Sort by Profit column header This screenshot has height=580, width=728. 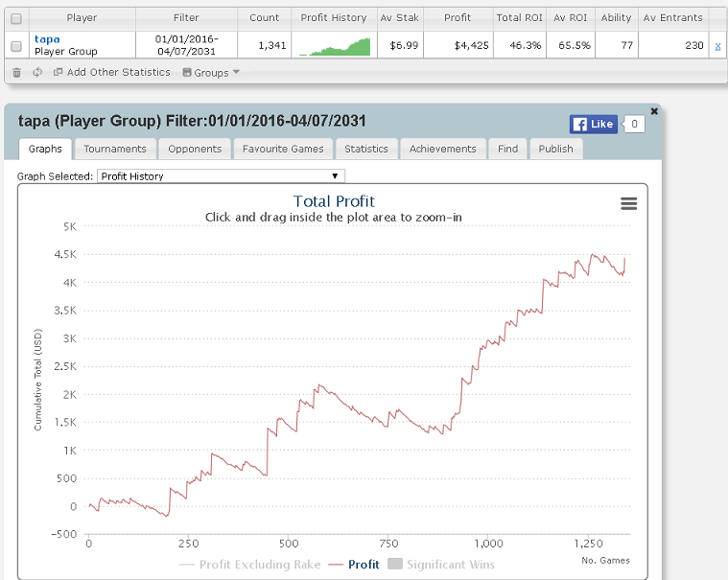pyautogui.click(x=458, y=18)
